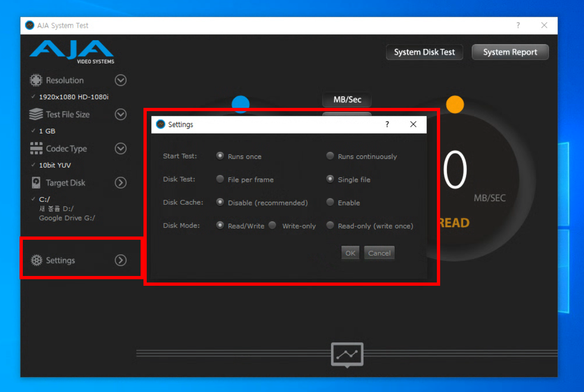Close the Settings dialog
This screenshot has height=392, width=584.
pyautogui.click(x=413, y=124)
